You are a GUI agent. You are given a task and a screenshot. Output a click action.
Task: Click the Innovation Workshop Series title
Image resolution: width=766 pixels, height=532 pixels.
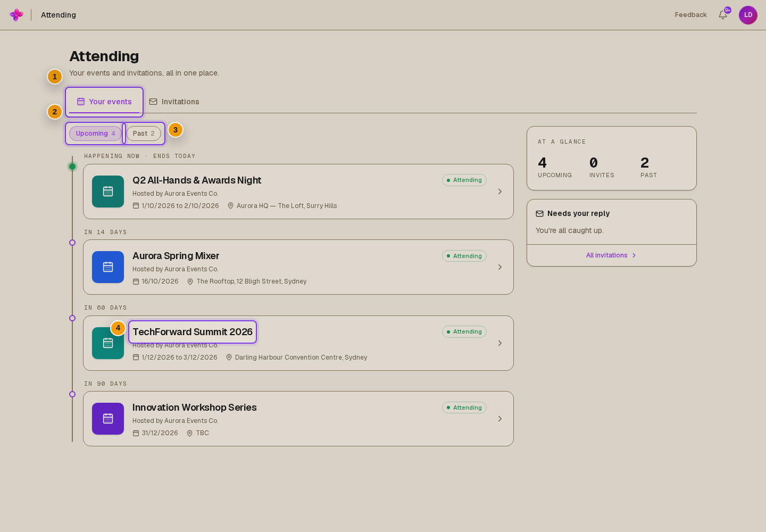194,408
